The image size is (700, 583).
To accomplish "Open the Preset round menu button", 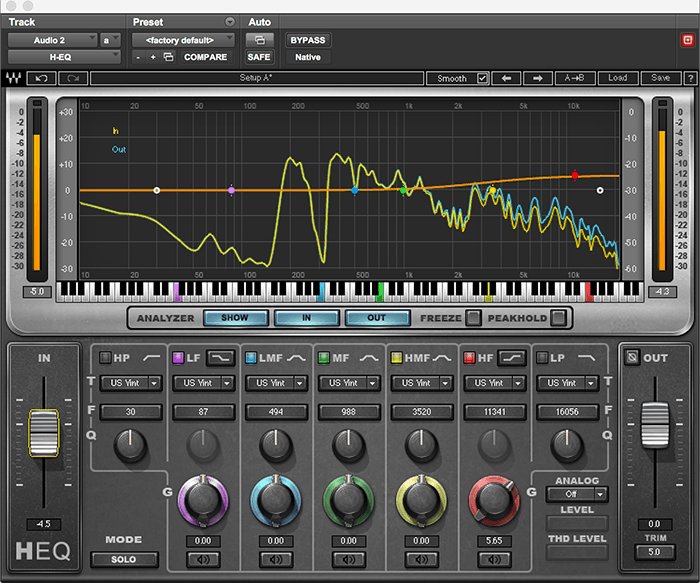I will point(229,21).
